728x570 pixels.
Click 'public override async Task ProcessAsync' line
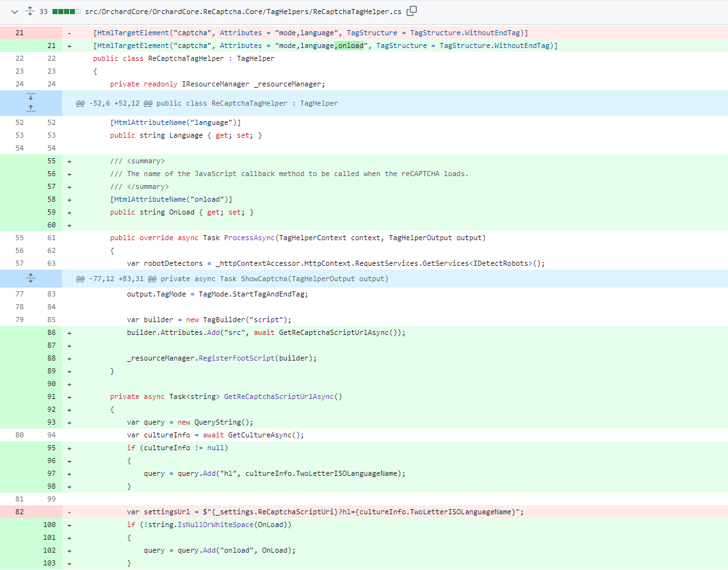click(x=298, y=238)
